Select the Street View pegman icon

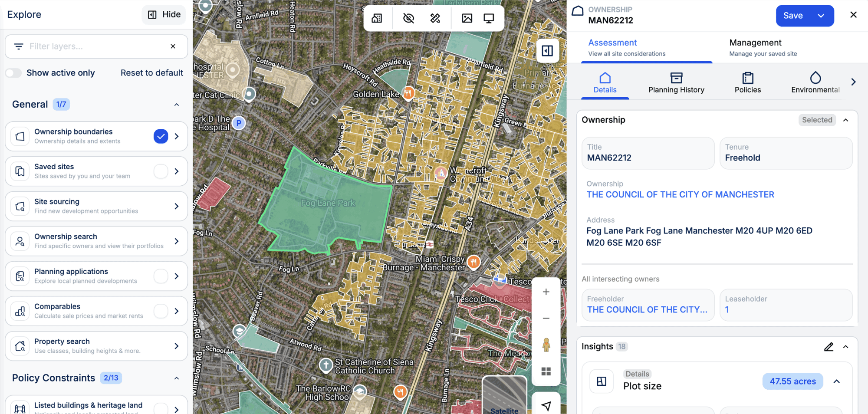pos(546,345)
